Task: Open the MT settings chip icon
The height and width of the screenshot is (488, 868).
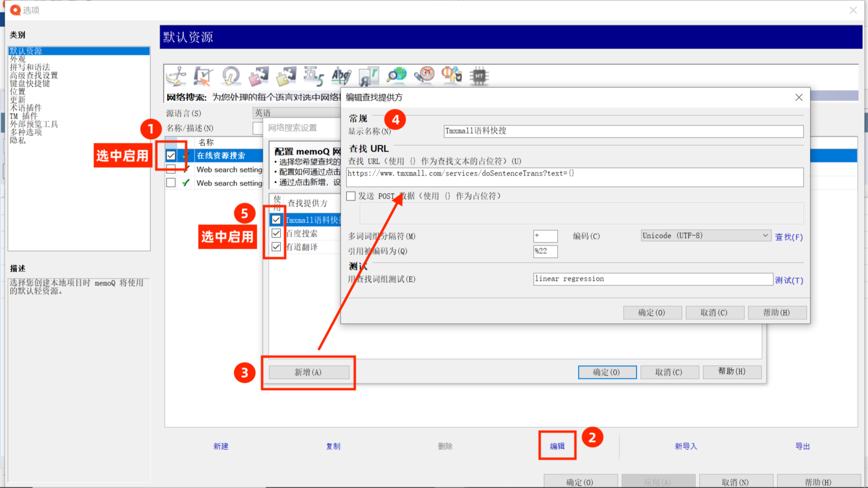Action: 479,76
